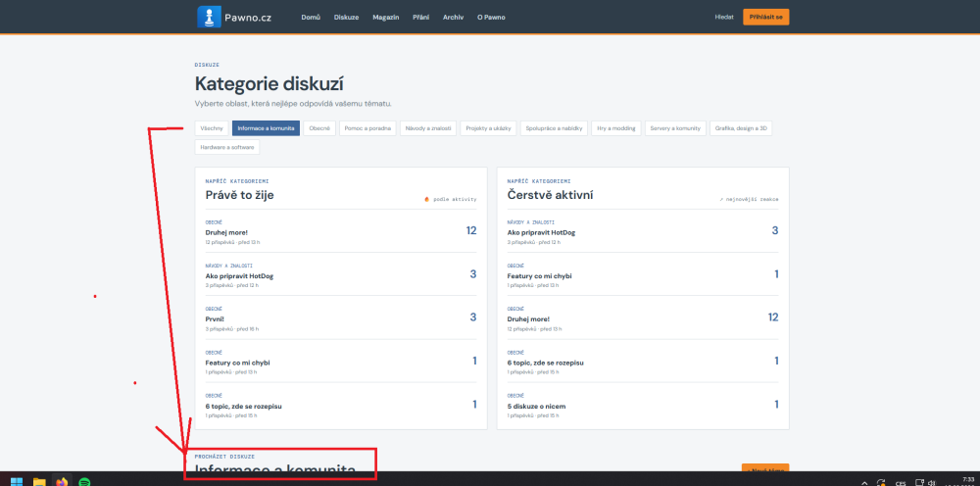Image resolution: width=980 pixels, height=486 pixels.
Task: Open '6 topic, zde se rozepisu' in Čerstvě aktivní
Action: coord(546,363)
